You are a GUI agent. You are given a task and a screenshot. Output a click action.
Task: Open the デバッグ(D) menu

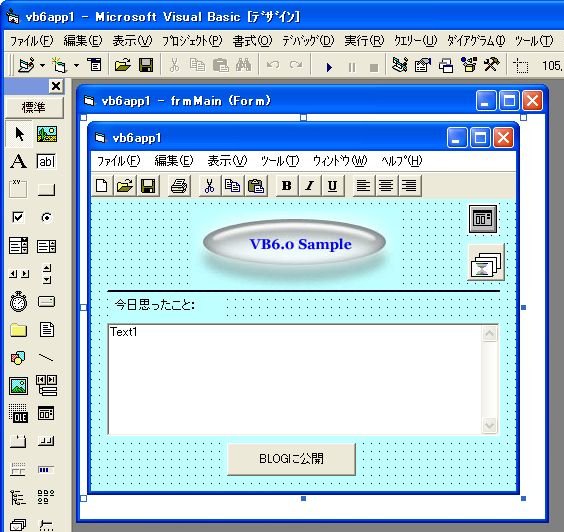[x=308, y=41]
